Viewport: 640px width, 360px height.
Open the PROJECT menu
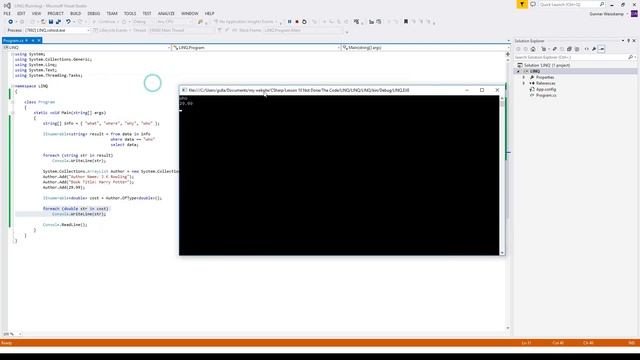pyautogui.click(x=56, y=13)
